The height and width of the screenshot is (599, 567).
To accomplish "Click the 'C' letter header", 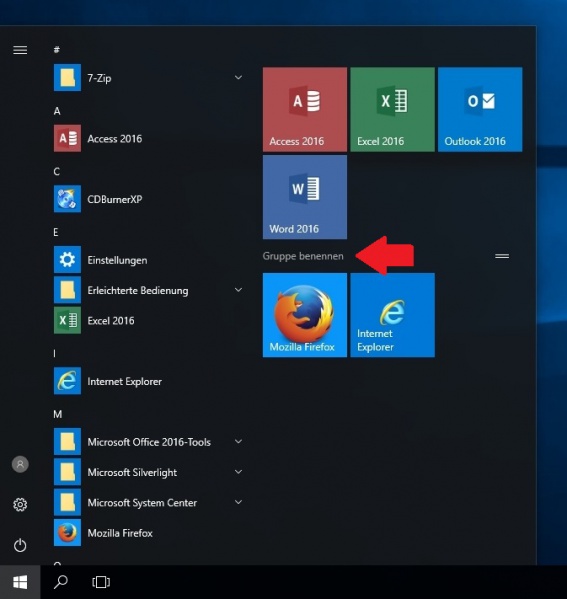I will (x=57, y=172).
